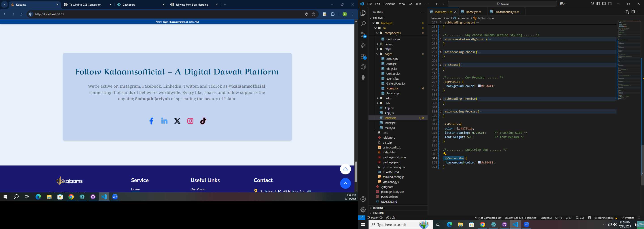Open File Explorer from bottom-right taskbar

460,225
